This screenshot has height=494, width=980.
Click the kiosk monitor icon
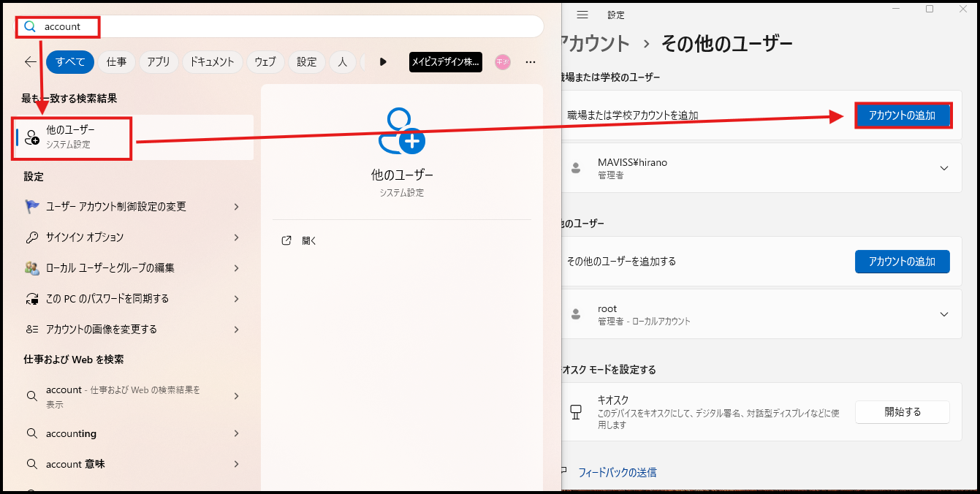(x=577, y=412)
